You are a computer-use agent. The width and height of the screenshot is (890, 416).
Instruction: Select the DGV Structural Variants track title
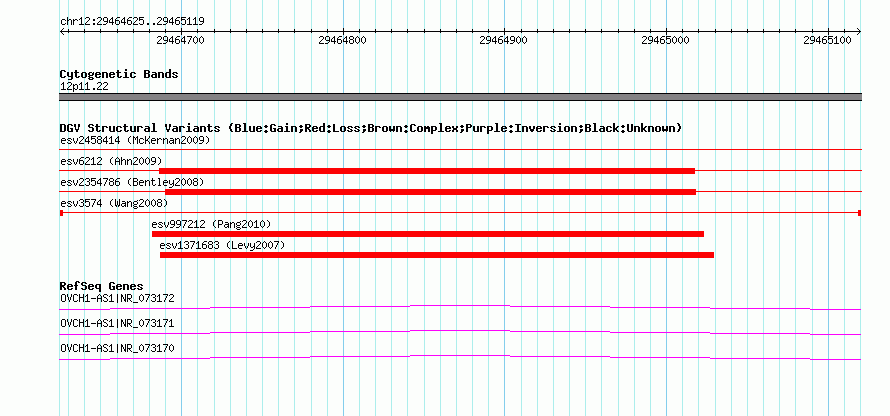point(371,128)
